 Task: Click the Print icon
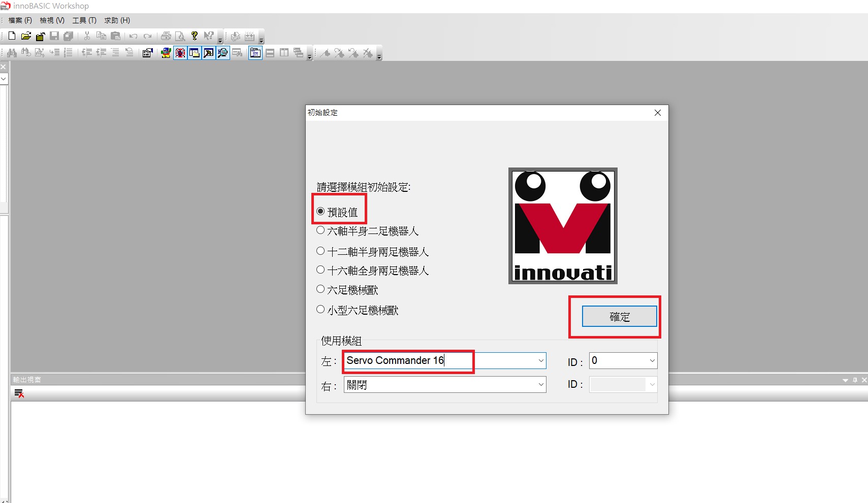pos(166,36)
